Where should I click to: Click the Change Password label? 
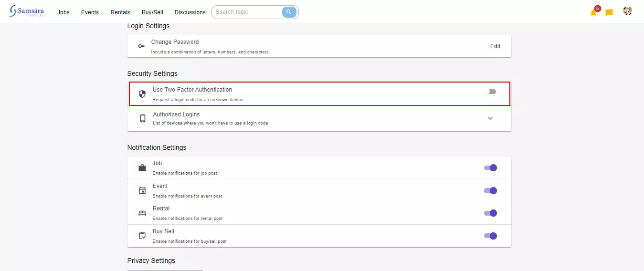(x=175, y=42)
